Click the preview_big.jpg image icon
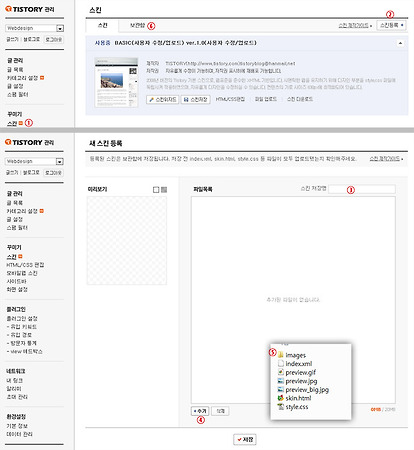This screenshot has width=414, height=450. (x=280, y=389)
